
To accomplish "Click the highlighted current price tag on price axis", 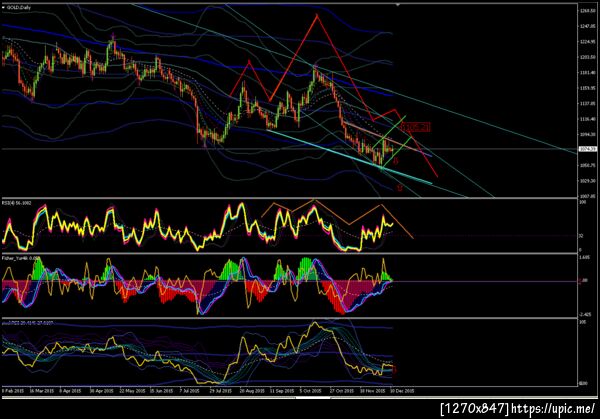I will [587, 149].
